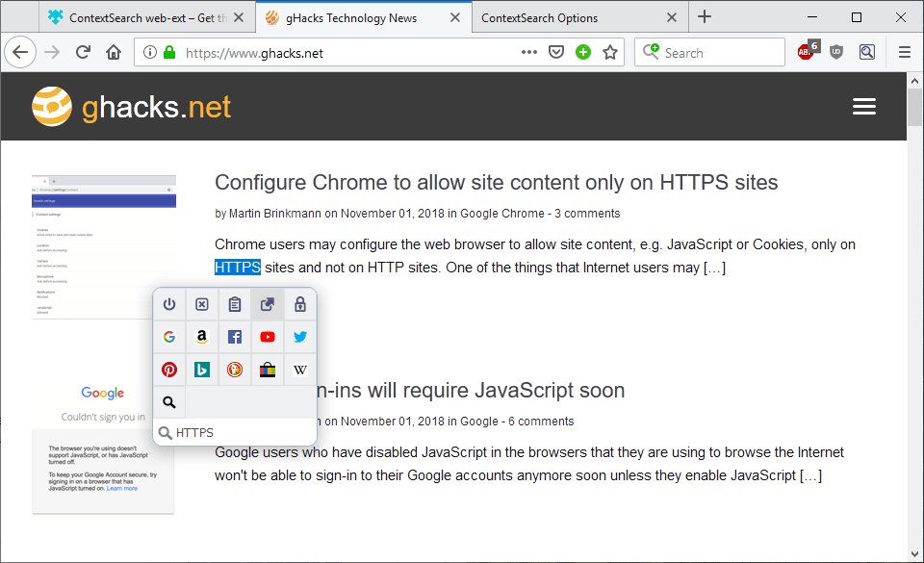Go to browser home page
This screenshot has height=563, width=924.
coord(114,52)
